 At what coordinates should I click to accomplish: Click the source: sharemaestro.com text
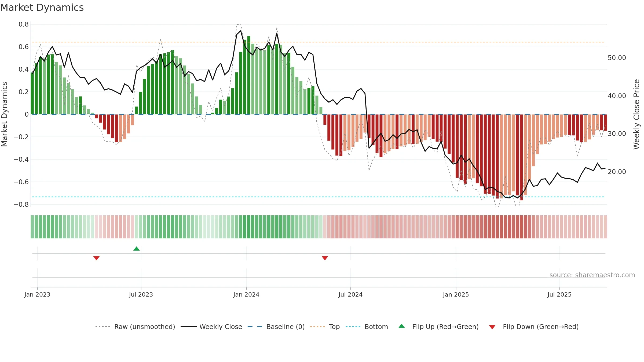click(592, 275)
